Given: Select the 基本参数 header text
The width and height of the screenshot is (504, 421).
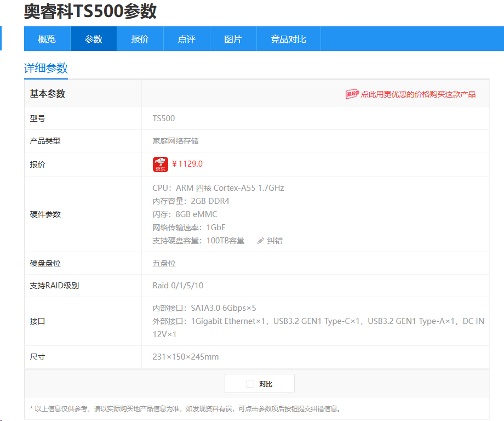Looking at the screenshot, I should (x=47, y=94).
